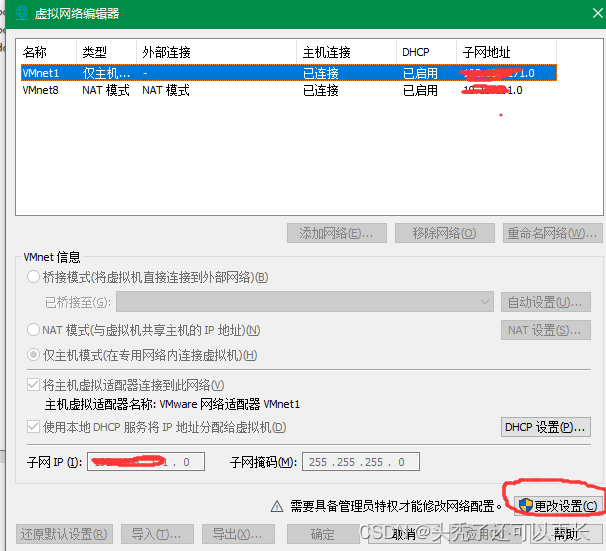Click the 子网地址 column header
Viewport: 606px width, 551px height.
coord(506,52)
